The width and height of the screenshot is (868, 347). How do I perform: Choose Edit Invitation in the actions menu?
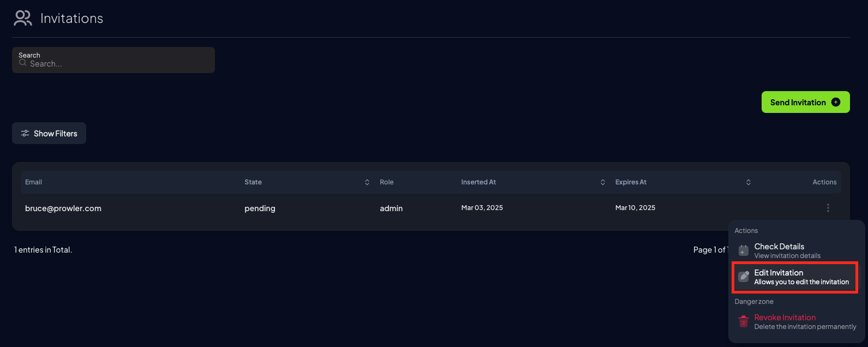795,277
